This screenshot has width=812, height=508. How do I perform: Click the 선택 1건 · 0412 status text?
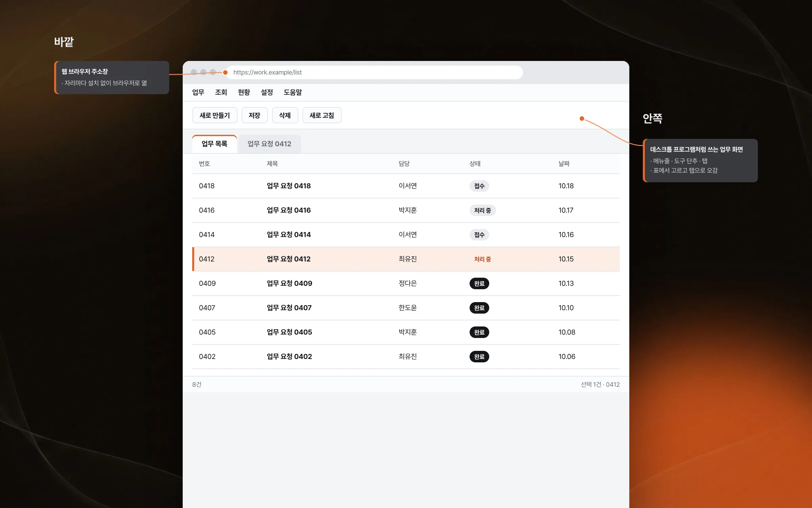pyautogui.click(x=600, y=384)
